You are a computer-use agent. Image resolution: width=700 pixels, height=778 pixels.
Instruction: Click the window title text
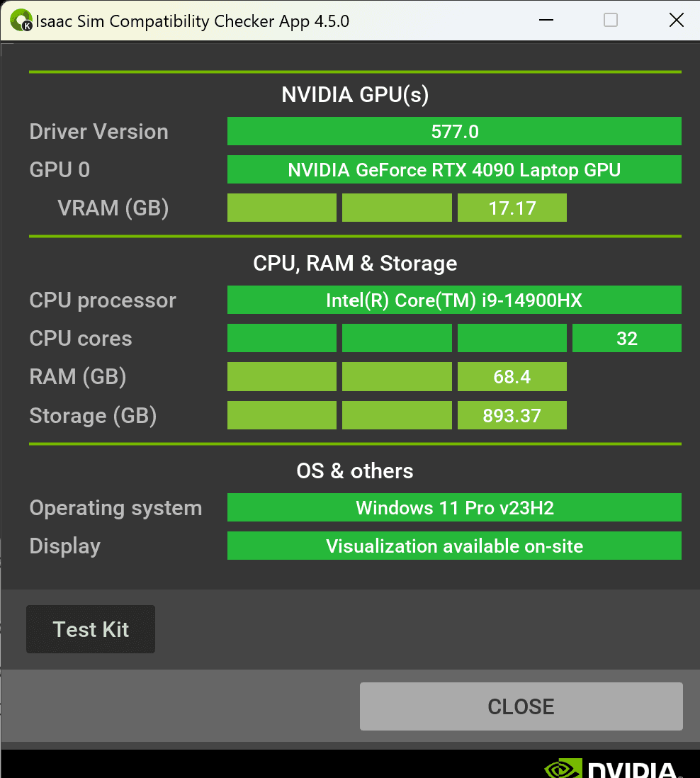pyautogui.click(x=193, y=21)
